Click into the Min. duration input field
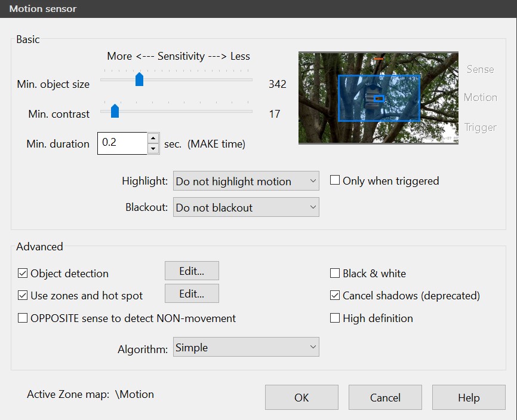This screenshot has width=517, height=420. pos(122,143)
